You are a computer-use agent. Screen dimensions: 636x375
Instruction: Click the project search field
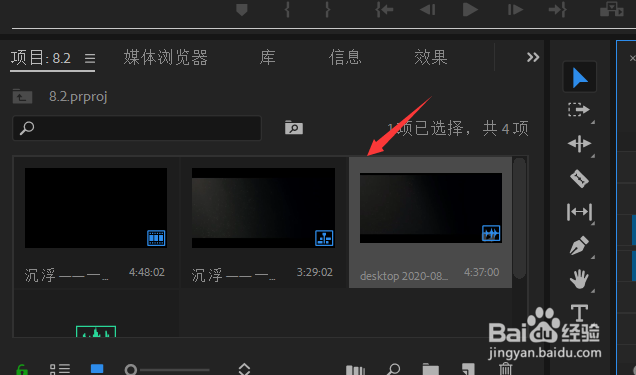[137, 128]
